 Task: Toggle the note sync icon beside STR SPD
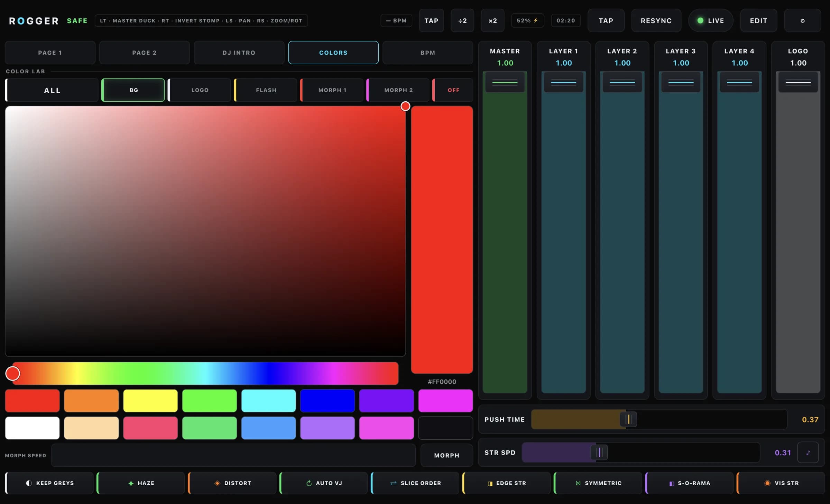(808, 452)
